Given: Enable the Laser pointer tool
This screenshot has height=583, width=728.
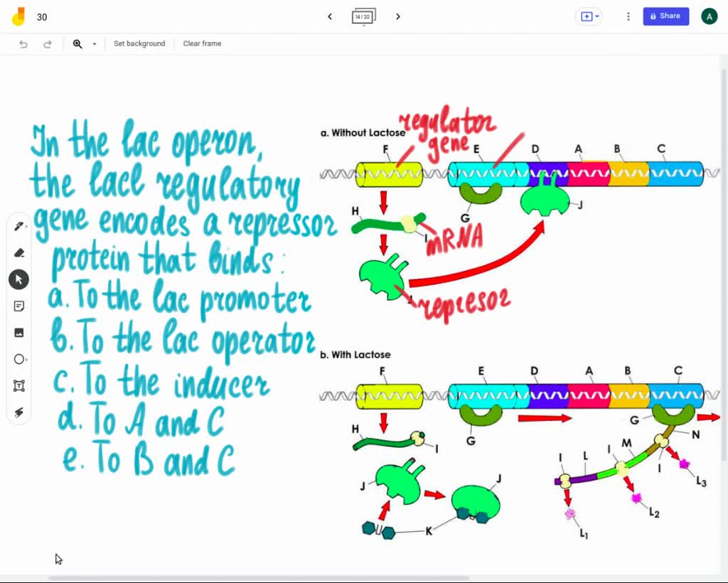Looking at the screenshot, I should pos(19,412).
